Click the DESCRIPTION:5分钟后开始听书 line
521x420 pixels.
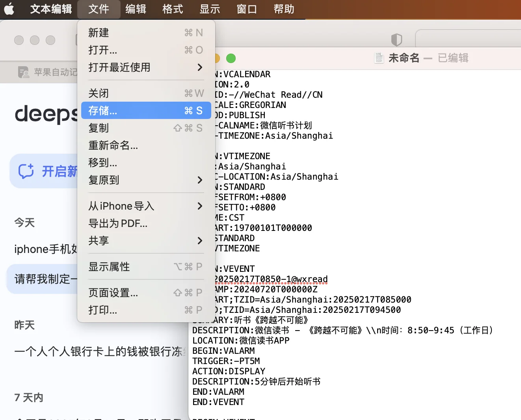pyautogui.click(x=257, y=381)
